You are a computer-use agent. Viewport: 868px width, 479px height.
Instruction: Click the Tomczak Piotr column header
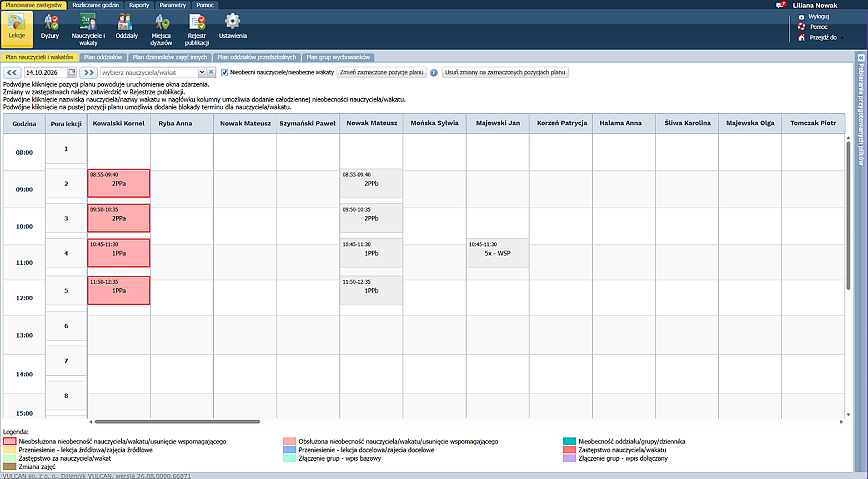click(813, 123)
